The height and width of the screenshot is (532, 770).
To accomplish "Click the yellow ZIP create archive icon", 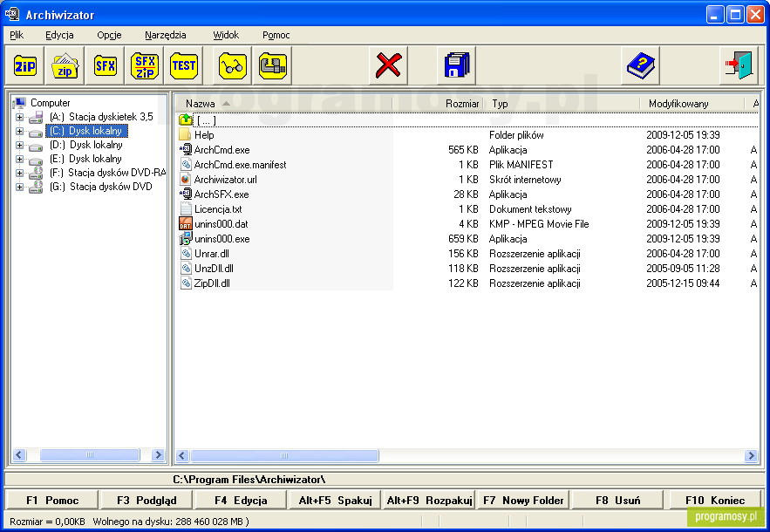I will tap(24, 65).
